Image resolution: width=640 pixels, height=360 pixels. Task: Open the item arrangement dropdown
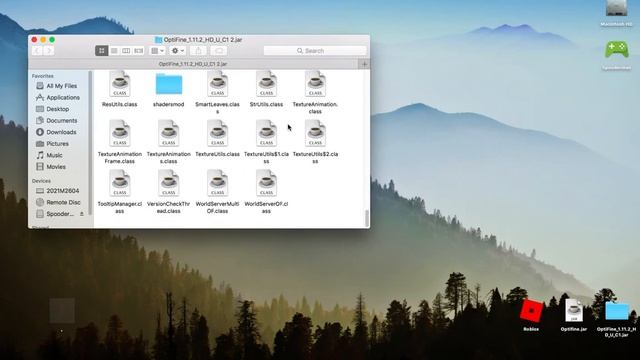[x=157, y=51]
